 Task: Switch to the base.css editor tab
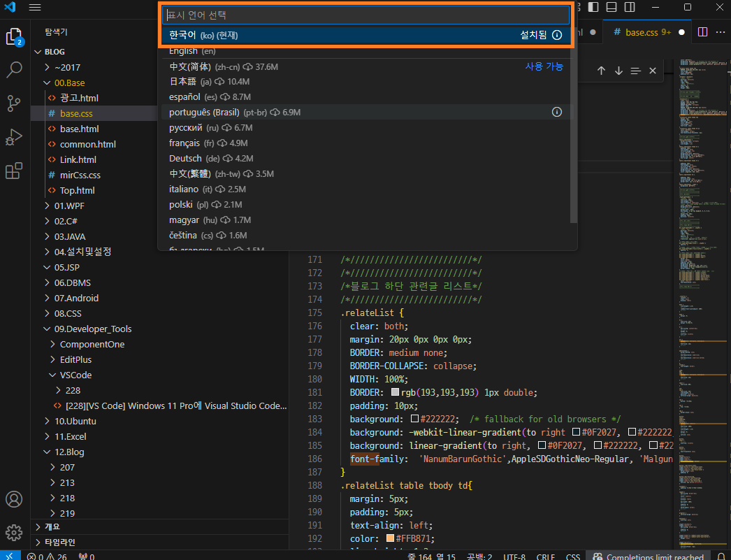click(x=648, y=32)
